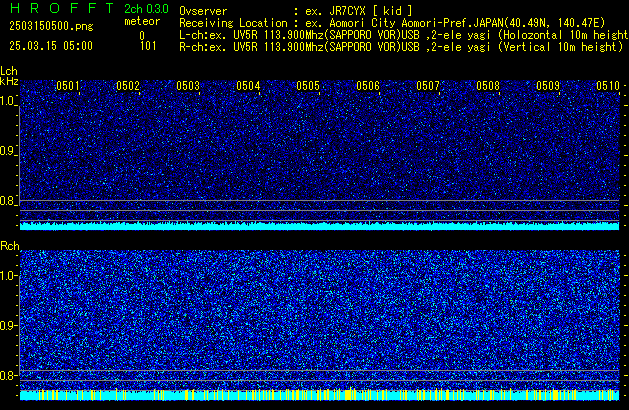The image size is (629, 410).
Task: Click time marker 0503
Action: [x=188, y=86]
